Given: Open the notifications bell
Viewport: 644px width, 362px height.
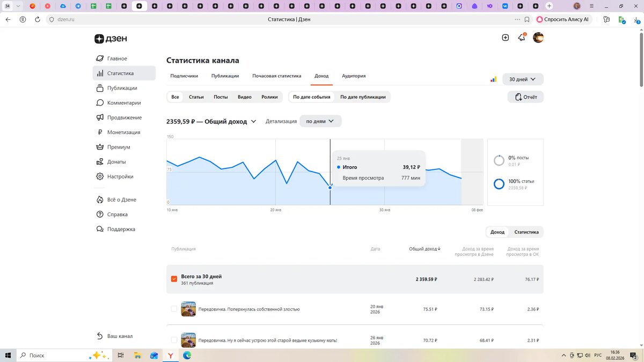Looking at the screenshot, I should pos(521,38).
